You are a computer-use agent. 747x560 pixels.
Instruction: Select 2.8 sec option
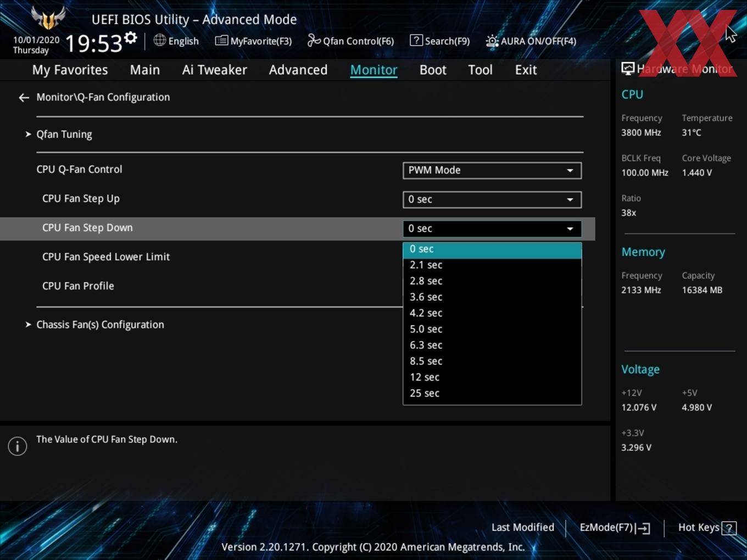[492, 281]
